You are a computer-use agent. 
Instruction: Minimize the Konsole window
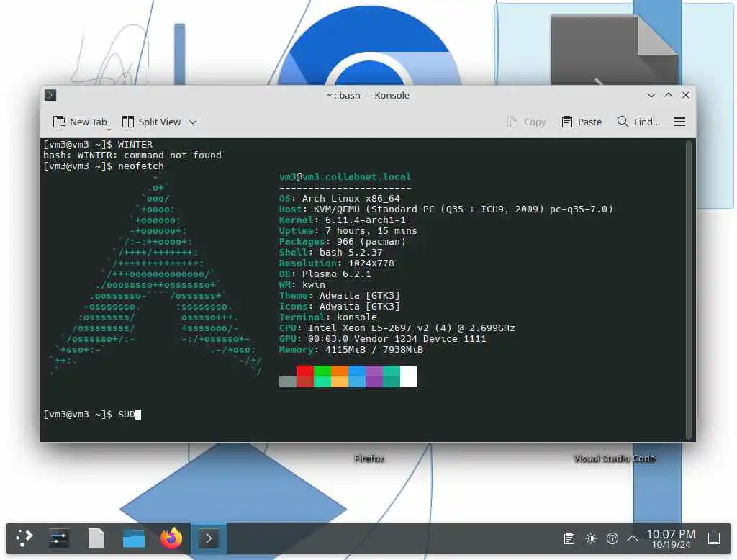click(x=651, y=95)
